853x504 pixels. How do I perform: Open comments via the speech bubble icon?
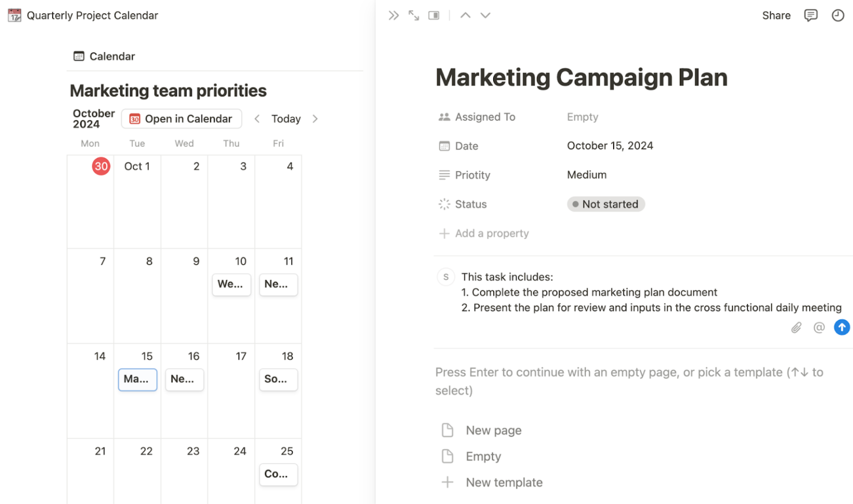tap(810, 15)
